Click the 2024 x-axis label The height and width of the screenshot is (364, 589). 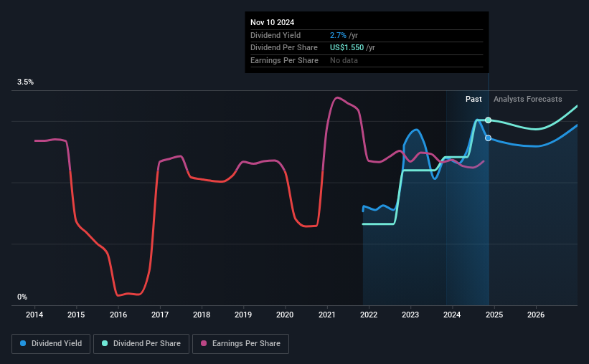pyautogui.click(x=452, y=315)
